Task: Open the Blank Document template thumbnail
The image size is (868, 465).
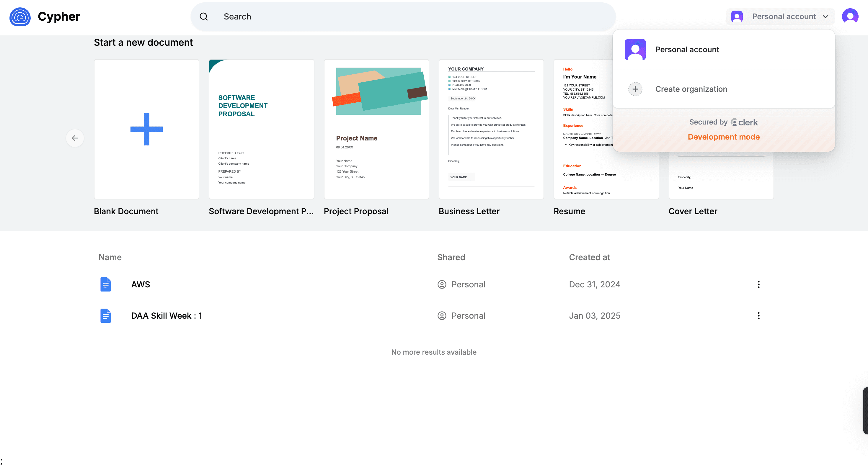Action: [146, 129]
